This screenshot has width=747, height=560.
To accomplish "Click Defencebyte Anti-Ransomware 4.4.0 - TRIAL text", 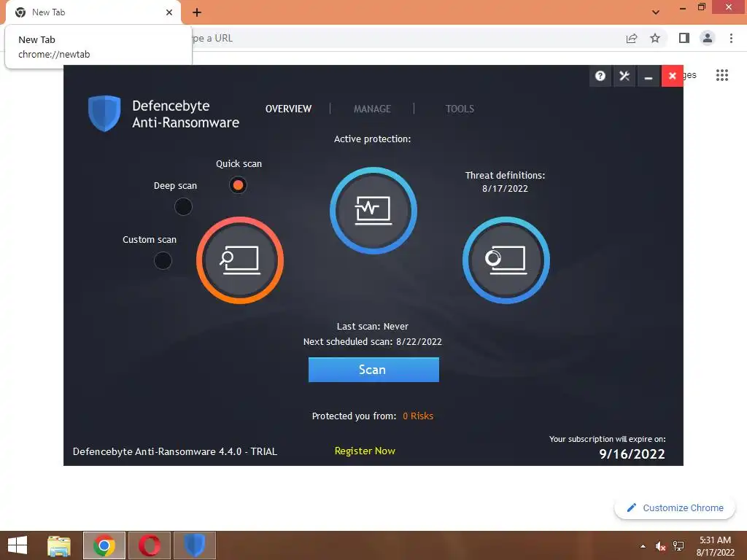I will click(x=175, y=451).
